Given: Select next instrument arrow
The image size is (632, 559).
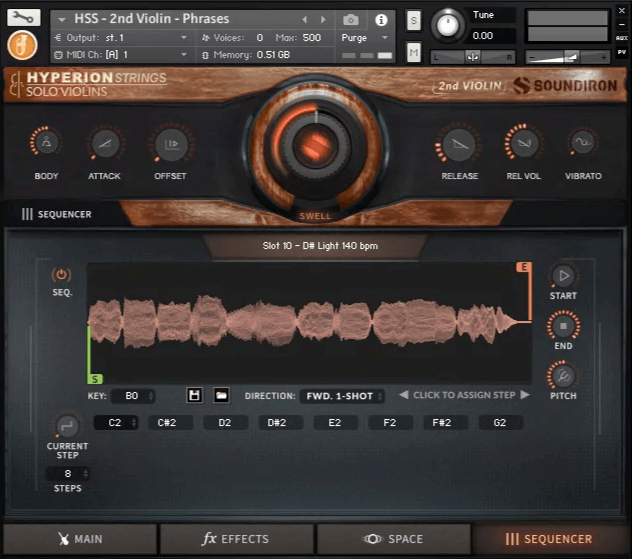Looking at the screenshot, I should pos(323,19).
